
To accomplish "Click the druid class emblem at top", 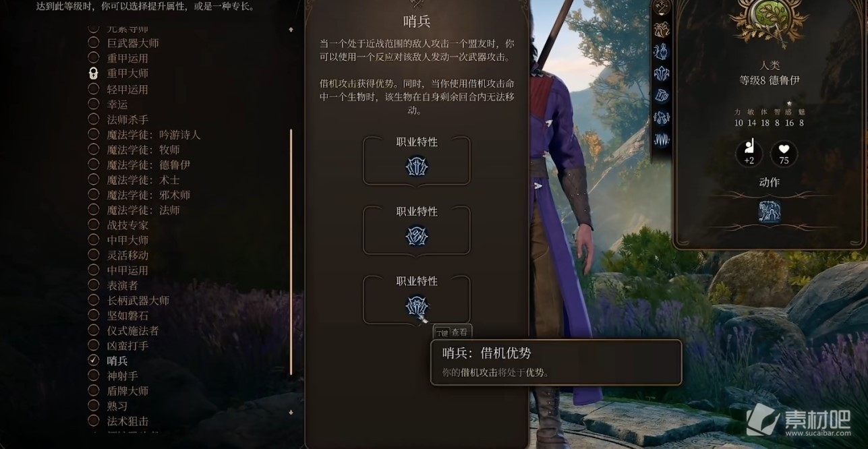I will pyautogui.click(x=769, y=19).
